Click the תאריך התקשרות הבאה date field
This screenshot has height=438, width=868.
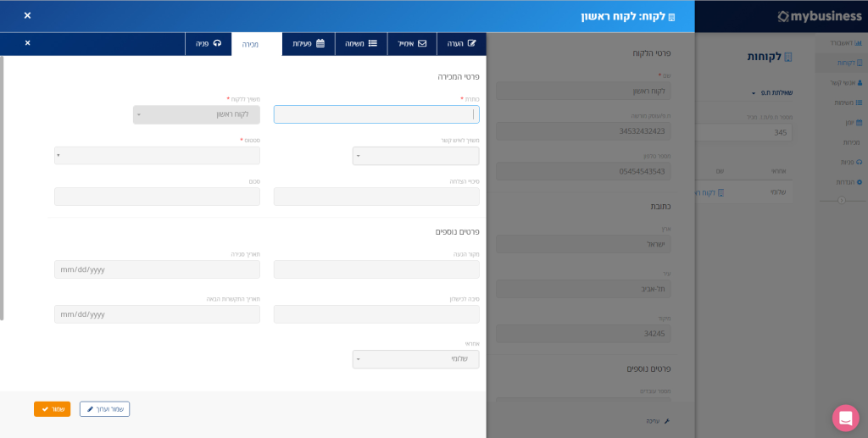[x=157, y=314]
